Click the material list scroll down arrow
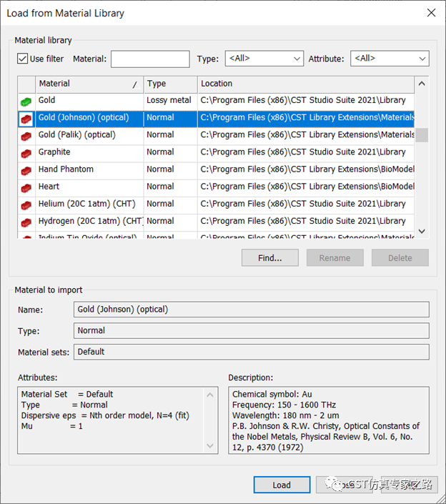The width and height of the screenshot is (446, 504). click(x=422, y=231)
